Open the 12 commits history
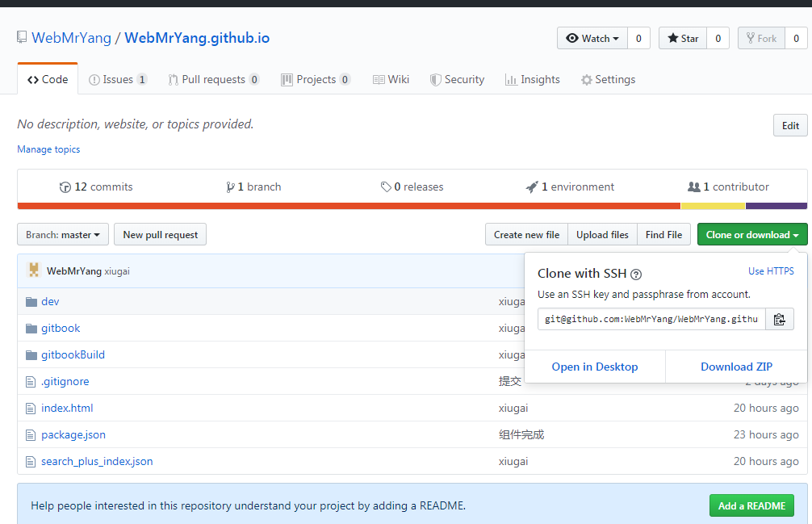Screen dimensions: 812x524 (x=96, y=187)
